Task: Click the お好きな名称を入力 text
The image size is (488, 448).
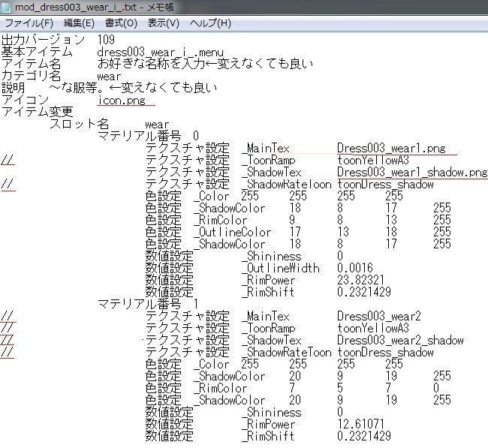Action: tap(151, 64)
